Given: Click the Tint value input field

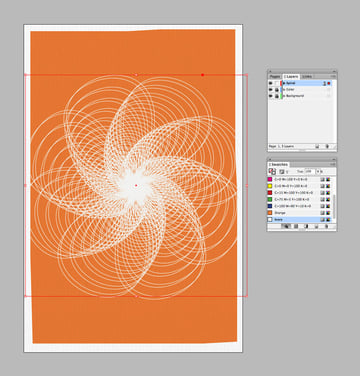Looking at the screenshot, I should click(x=309, y=171).
